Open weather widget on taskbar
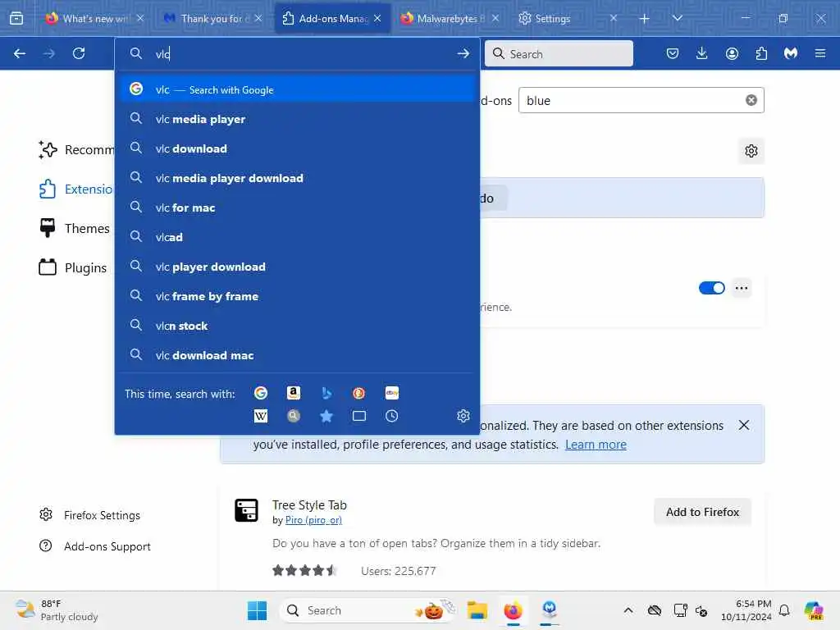Image resolution: width=840 pixels, height=630 pixels. (x=57, y=610)
